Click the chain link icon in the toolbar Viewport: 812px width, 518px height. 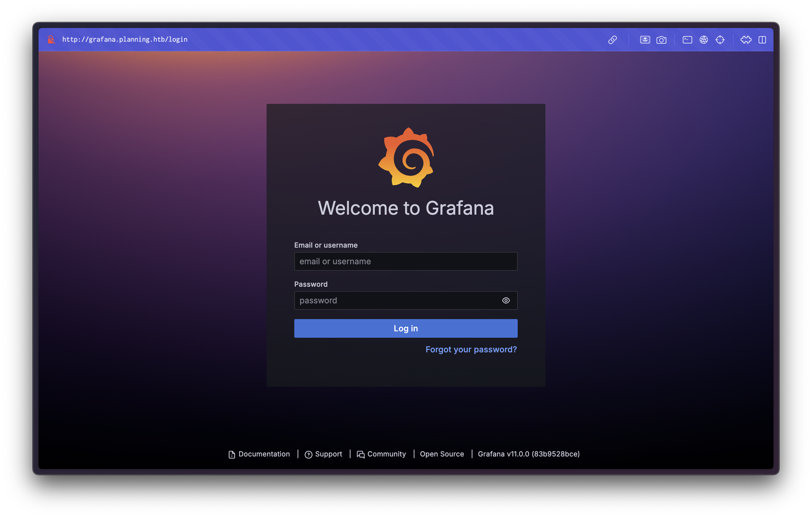click(x=612, y=40)
